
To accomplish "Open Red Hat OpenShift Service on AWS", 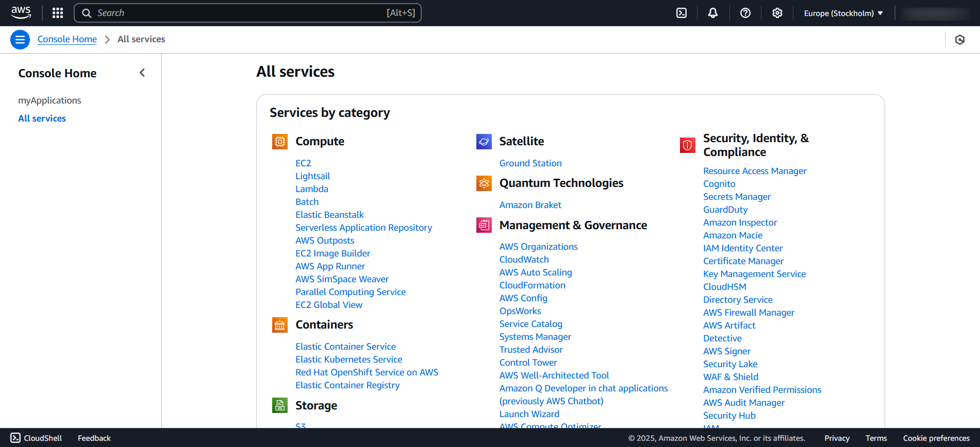I will [x=367, y=372].
